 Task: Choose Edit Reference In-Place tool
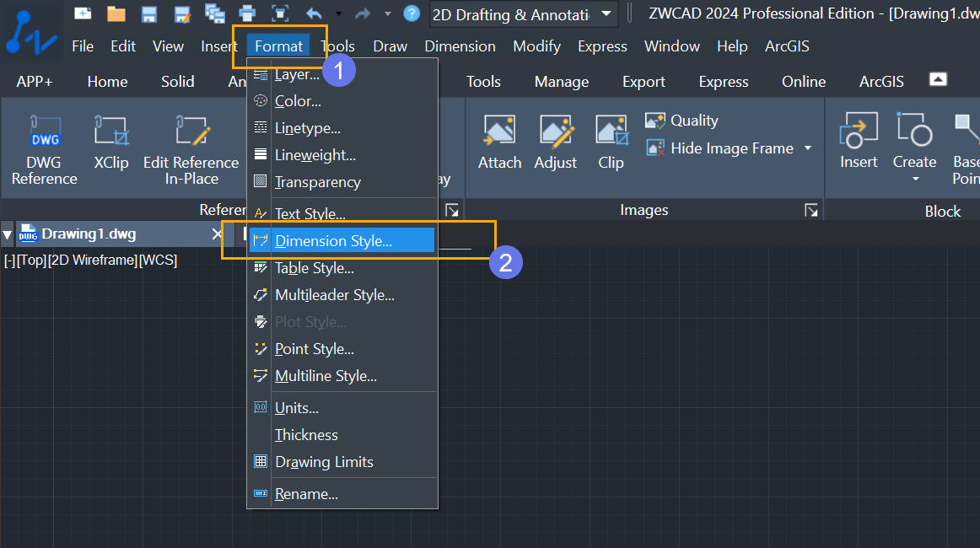[x=191, y=151]
